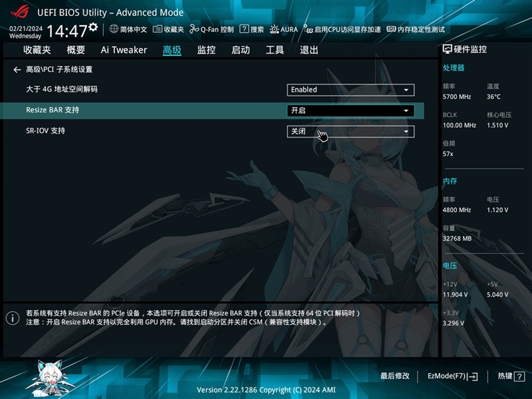Open the 启动 boot menu tab
Viewport: 532px width, 399px height.
pyautogui.click(x=240, y=50)
